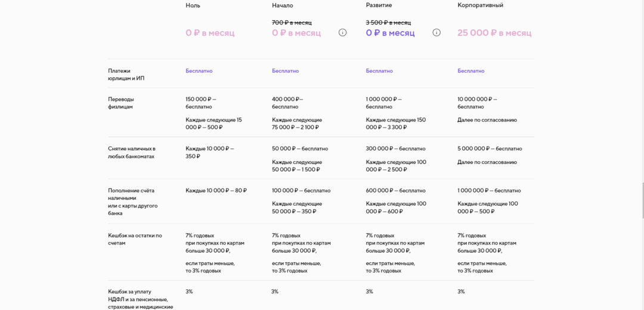
Task: Click the 25 000 ₽ в месяц price
Action: [x=494, y=33]
